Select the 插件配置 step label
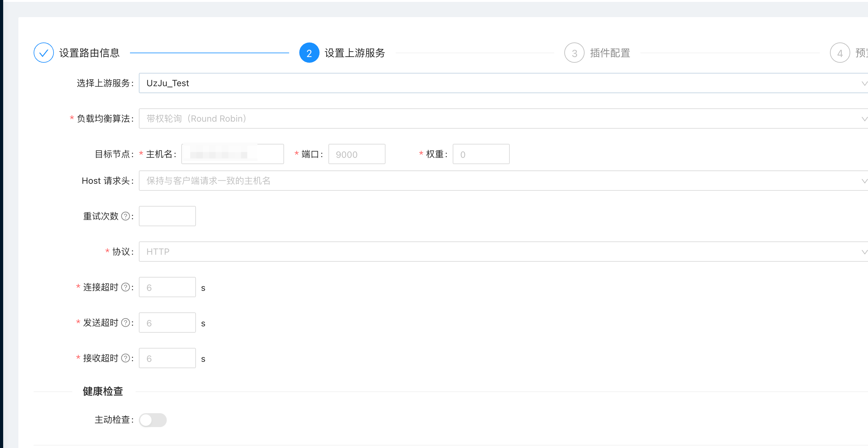This screenshot has width=868, height=448. (x=610, y=53)
